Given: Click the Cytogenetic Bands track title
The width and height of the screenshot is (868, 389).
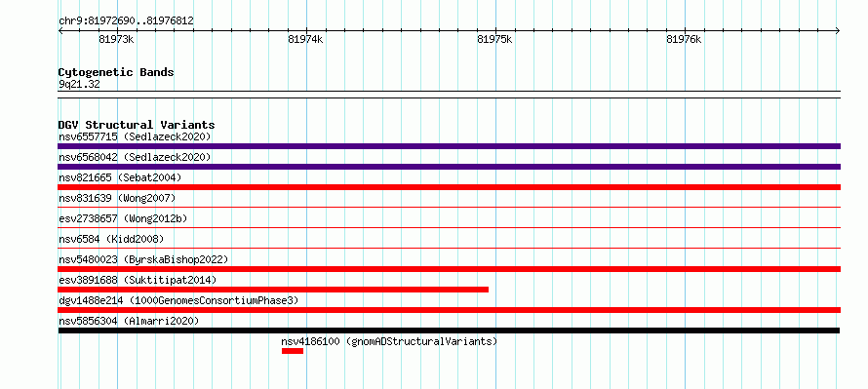Looking at the screenshot, I should click(116, 72).
